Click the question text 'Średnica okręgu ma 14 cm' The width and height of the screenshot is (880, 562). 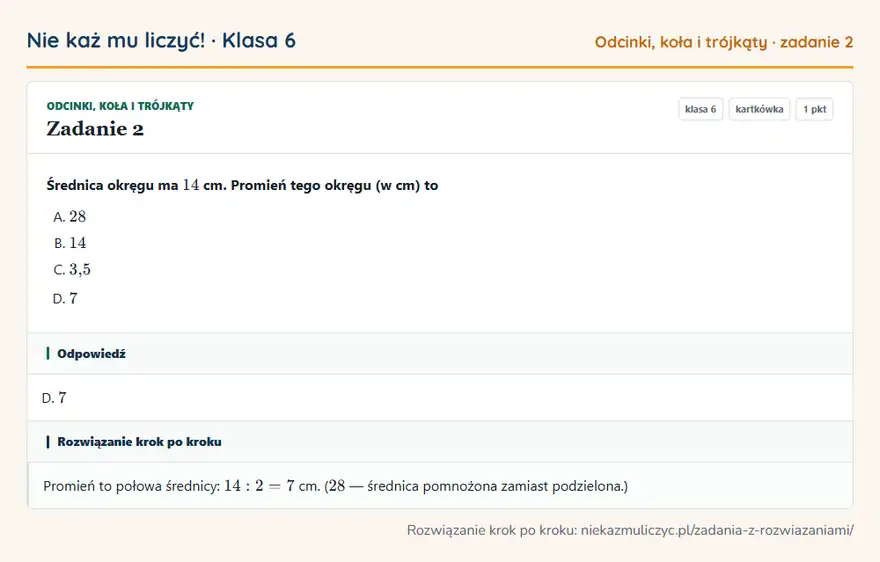coord(136,185)
